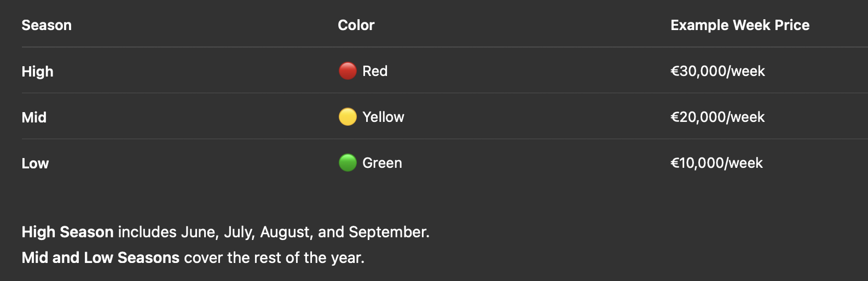Select the Low season row label
The height and width of the screenshot is (281, 868).
point(35,163)
